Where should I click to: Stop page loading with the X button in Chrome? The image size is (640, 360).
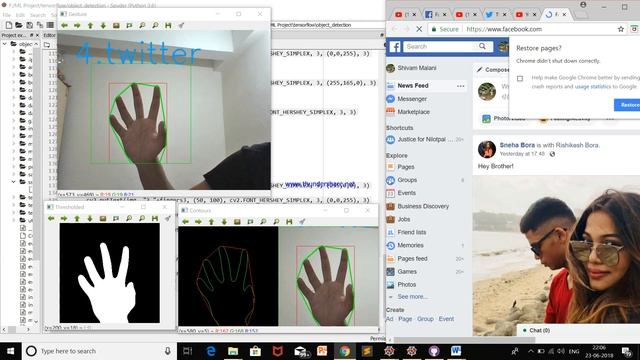tap(419, 29)
